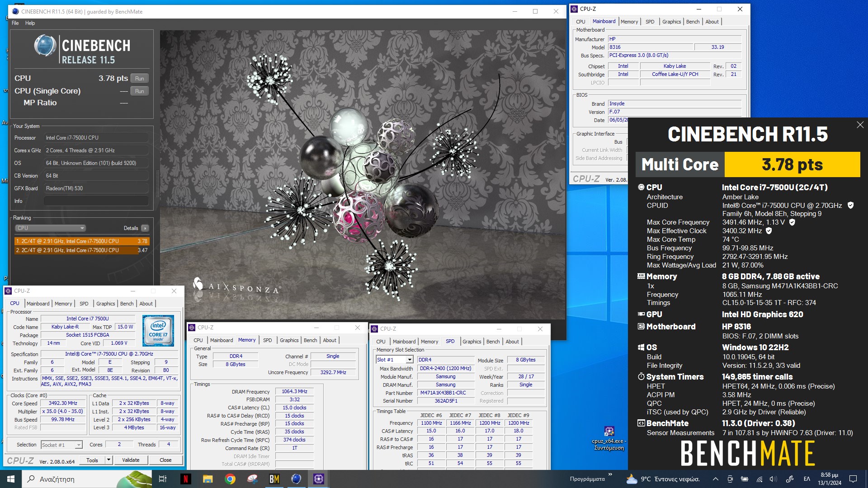The width and height of the screenshot is (868, 488).
Task: Open About tab in bottom-left CPU-Z
Action: point(146,304)
